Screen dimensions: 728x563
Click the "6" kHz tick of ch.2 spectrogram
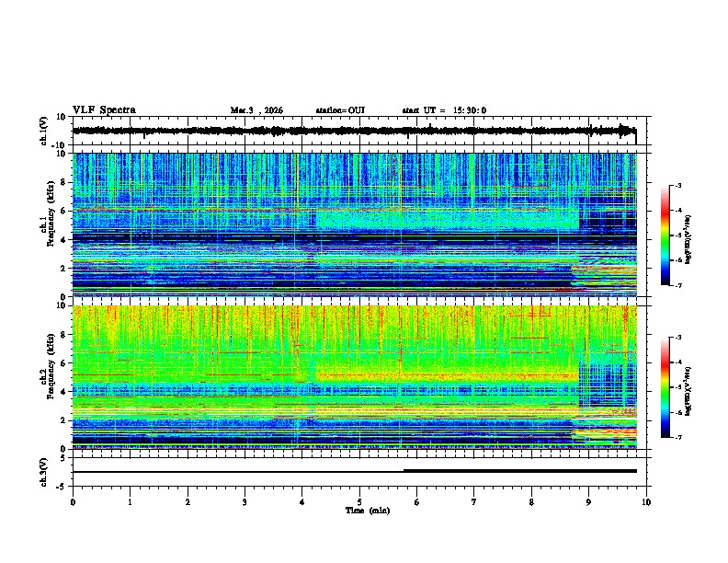coord(65,362)
